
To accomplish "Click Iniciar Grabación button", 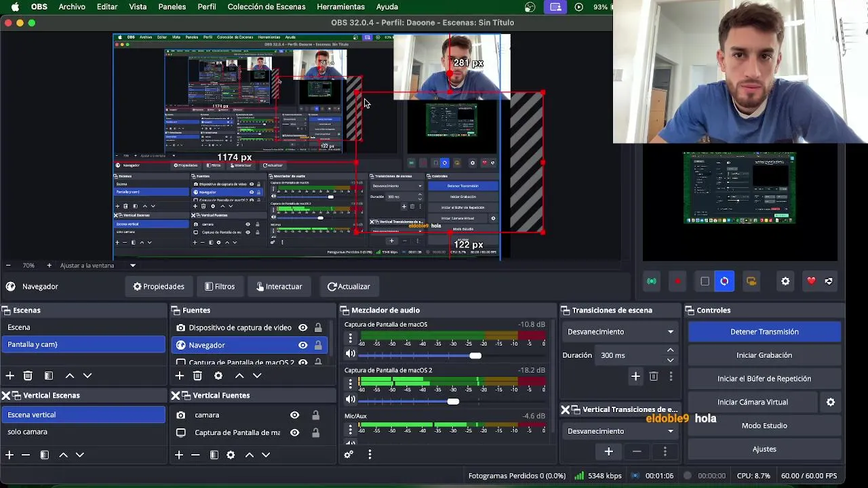I will click(764, 355).
